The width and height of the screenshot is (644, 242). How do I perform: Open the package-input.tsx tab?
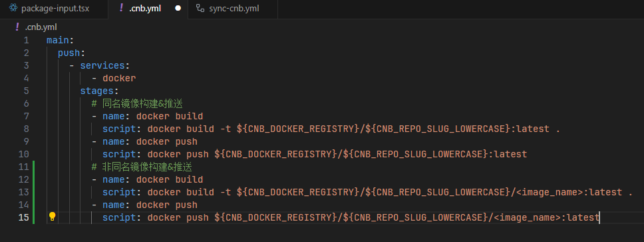pyautogui.click(x=54, y=9)
